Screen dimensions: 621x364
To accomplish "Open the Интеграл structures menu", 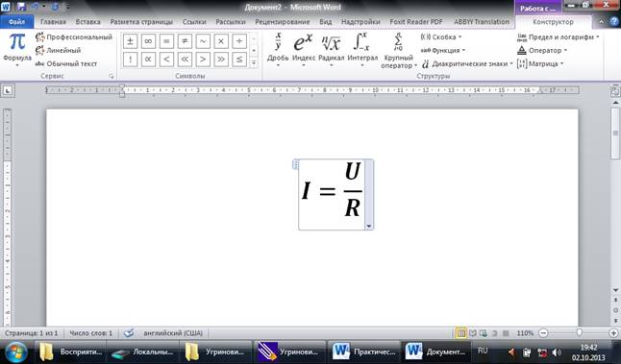I will [362, 49].
